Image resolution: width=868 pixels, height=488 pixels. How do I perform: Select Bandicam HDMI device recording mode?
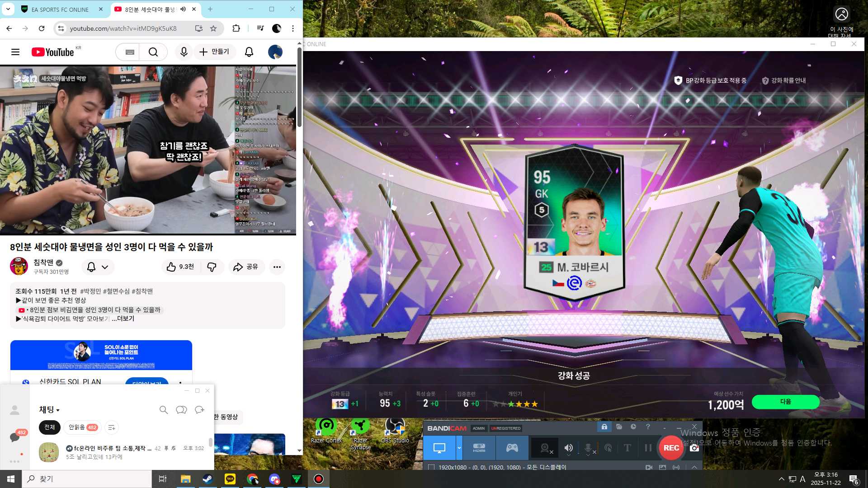(x=479, y=448)
